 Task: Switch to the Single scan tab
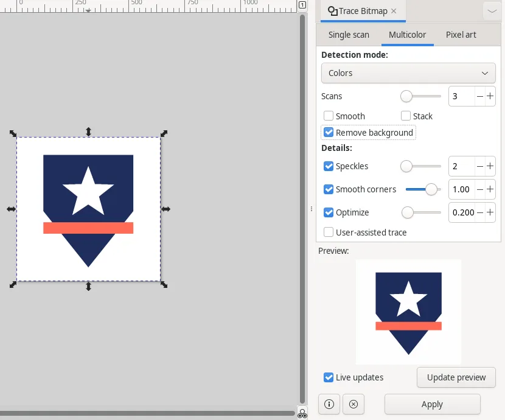pyautogui.click(x=349, y=35)
